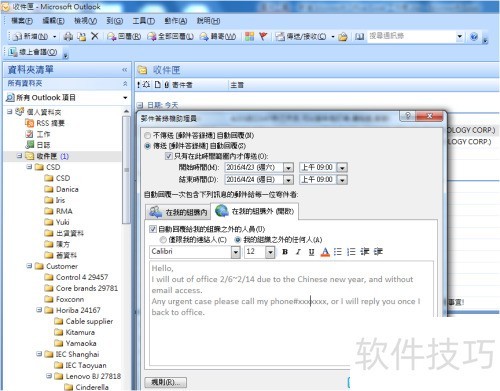Viewport: 500px width, 391px height.
Task: Select anyone outside my organization radio option
Action: point(238,240)
